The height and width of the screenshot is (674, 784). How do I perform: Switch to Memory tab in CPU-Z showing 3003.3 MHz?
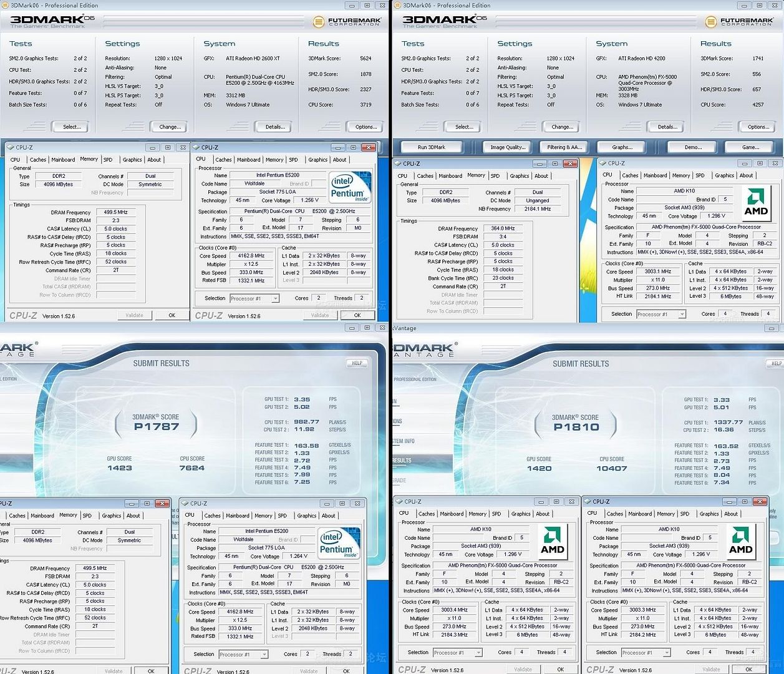(x=665, y=514)
